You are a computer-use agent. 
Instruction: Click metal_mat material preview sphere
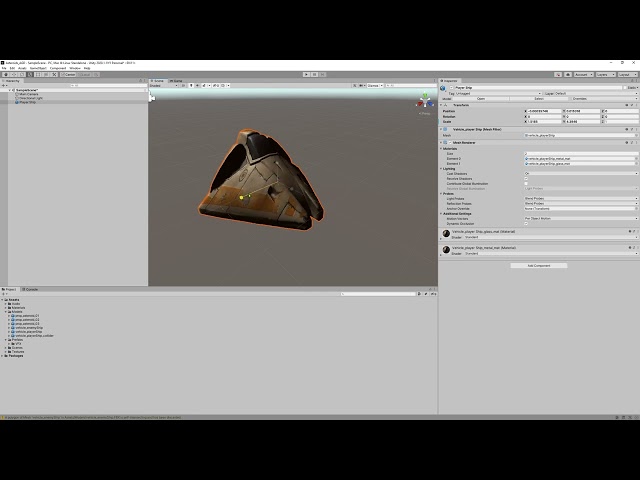point(446,249)
